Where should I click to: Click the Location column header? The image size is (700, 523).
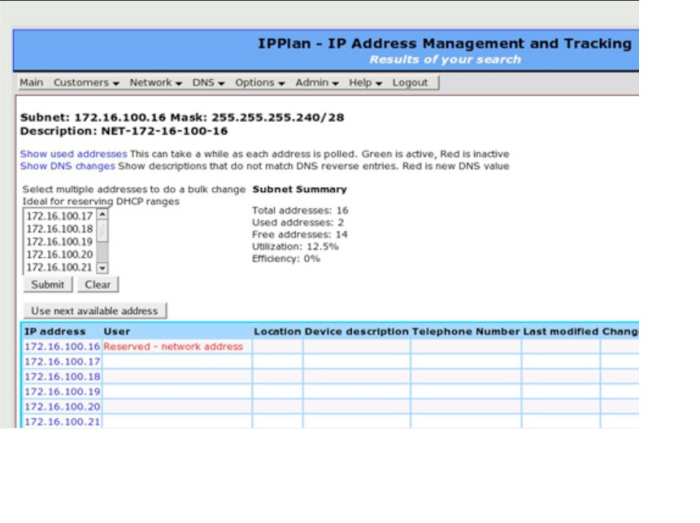tap(277, 332)
